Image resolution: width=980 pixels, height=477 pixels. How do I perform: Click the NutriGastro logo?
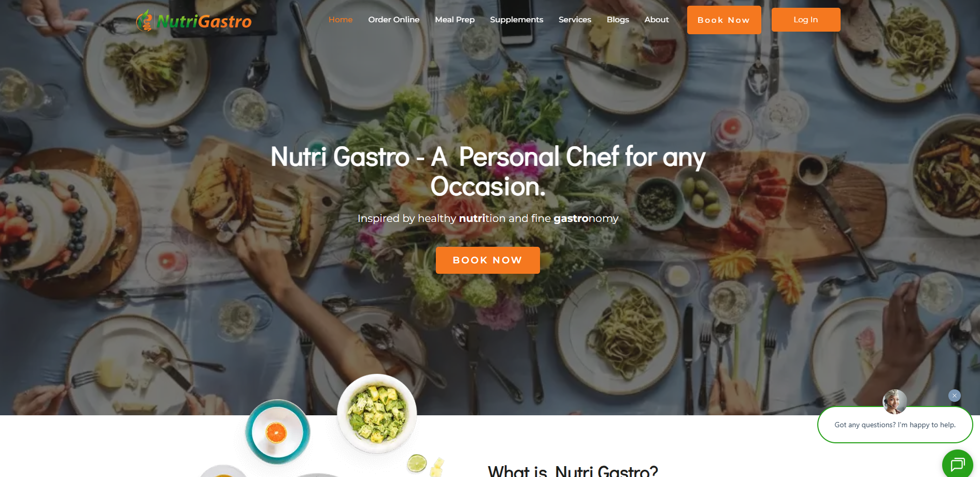tap(194, 21)
